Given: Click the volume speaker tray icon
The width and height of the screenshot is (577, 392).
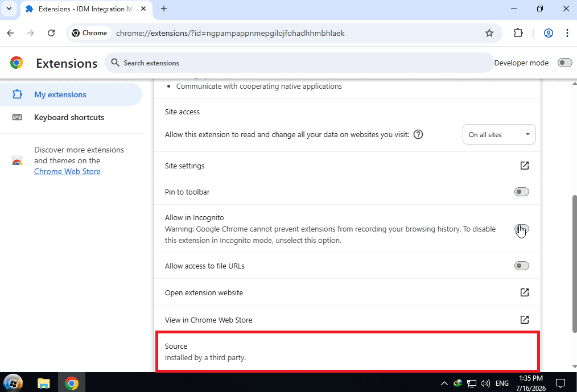Looking at the screenshot, I should (x=485, y=383).
